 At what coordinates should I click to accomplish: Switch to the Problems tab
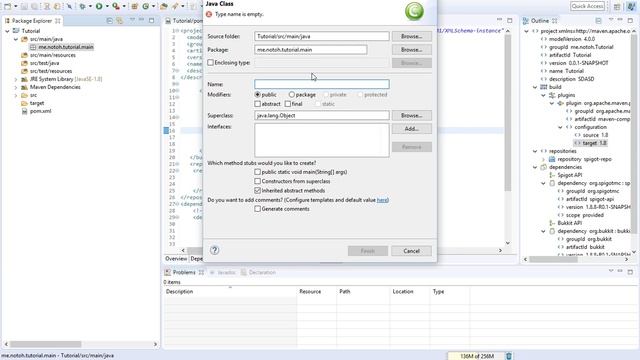tap(184, 272)
